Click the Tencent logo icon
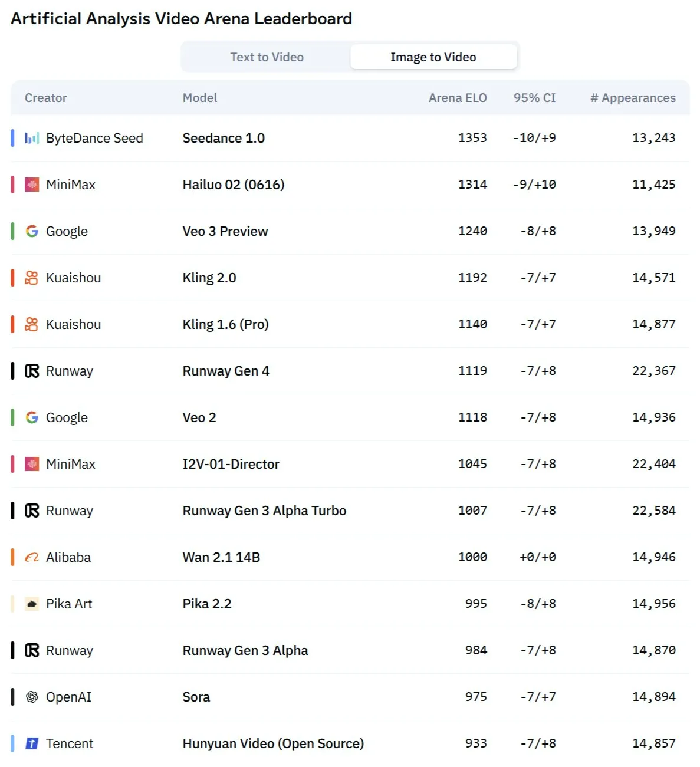Viewport: 700px width, 767px height. coord(32,743)
